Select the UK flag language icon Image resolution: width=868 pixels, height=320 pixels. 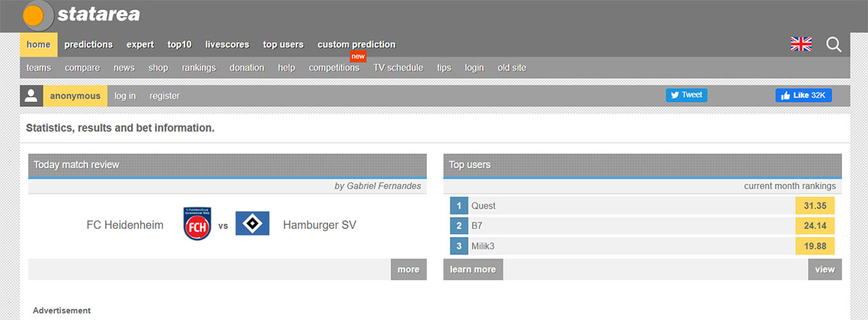[801, 45]
